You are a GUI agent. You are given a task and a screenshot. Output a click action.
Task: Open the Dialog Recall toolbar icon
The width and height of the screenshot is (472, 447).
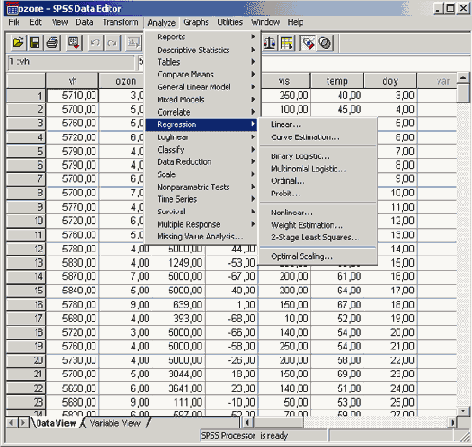(x=74, y=43)
